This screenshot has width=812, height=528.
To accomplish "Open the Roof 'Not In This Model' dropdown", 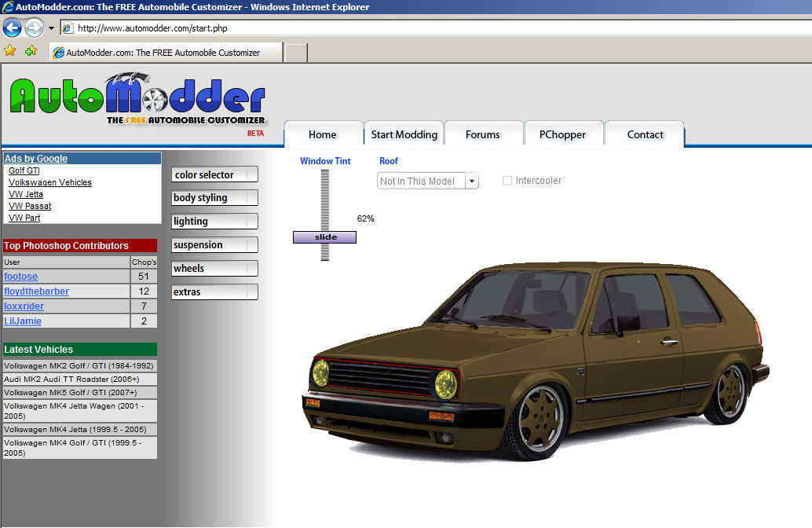I will click(x=428, y=181).
